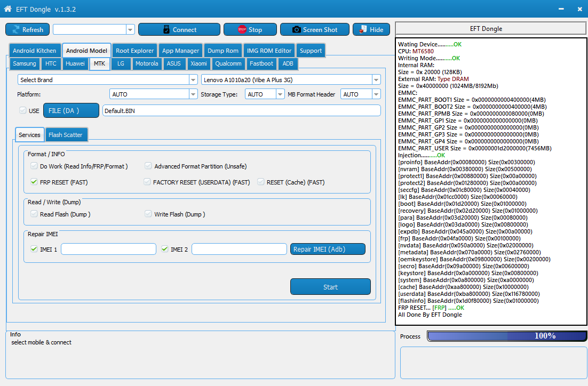The width and height of the screenshot is (588, 386).
Task: Open the Select Brand dropdown
Action: point(193,80)
